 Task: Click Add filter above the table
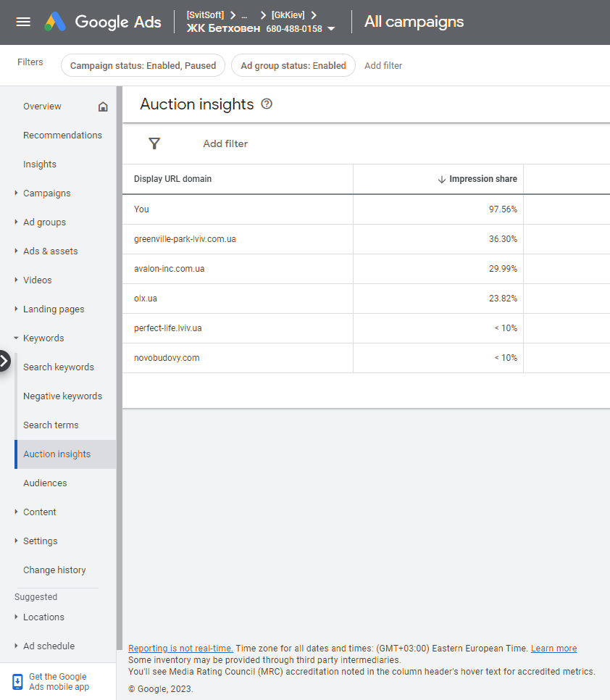coord(225,143)
